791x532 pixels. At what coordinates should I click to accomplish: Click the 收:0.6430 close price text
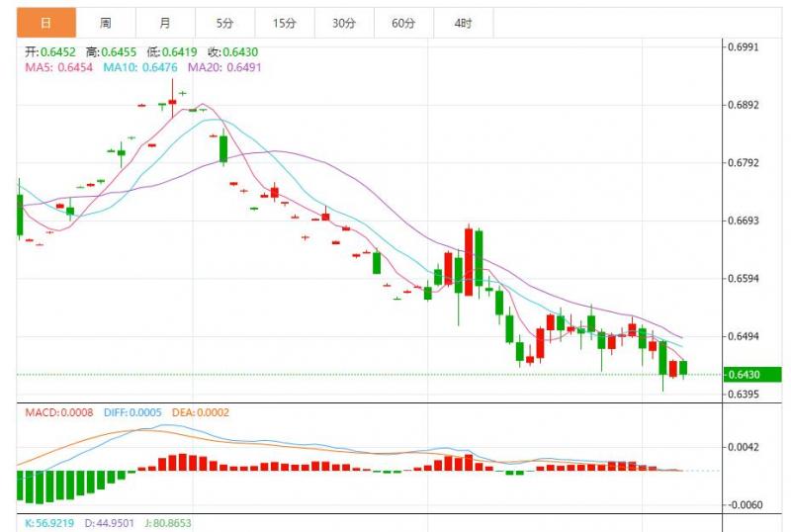point(233,52)
